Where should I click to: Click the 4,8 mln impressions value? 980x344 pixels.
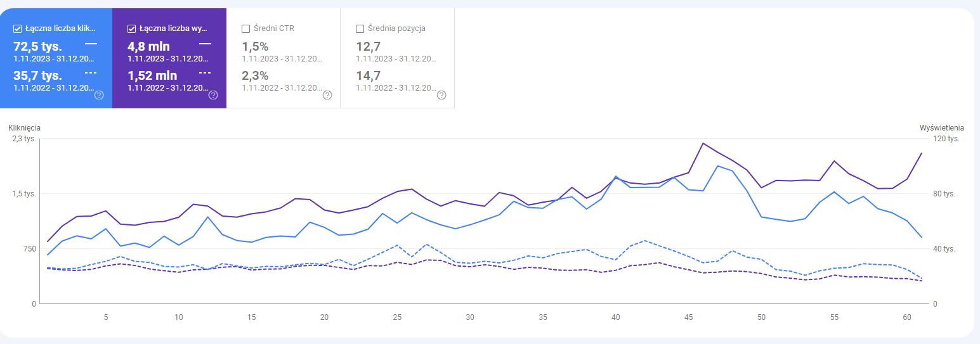click(148, 46)
